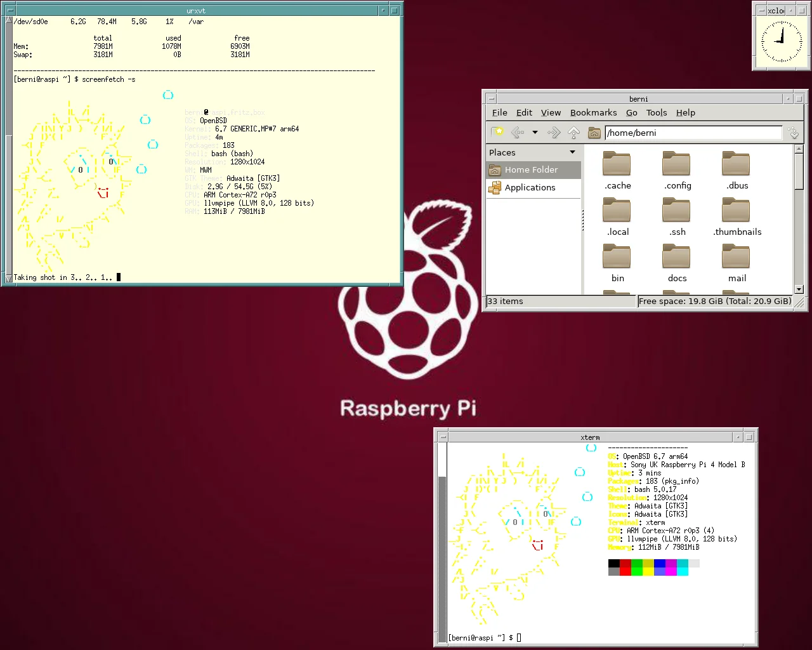This screenshot has width=812, height=650.
Task: Open the berni window menu button
Action: tap(491, 98)
